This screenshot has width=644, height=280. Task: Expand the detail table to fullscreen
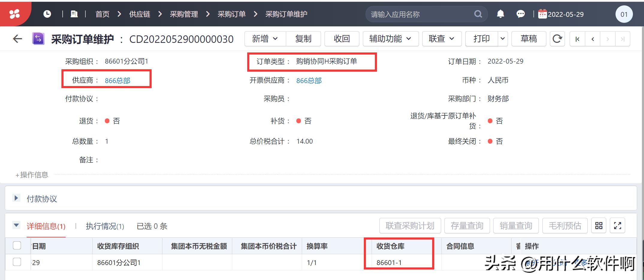pos(617,226)
